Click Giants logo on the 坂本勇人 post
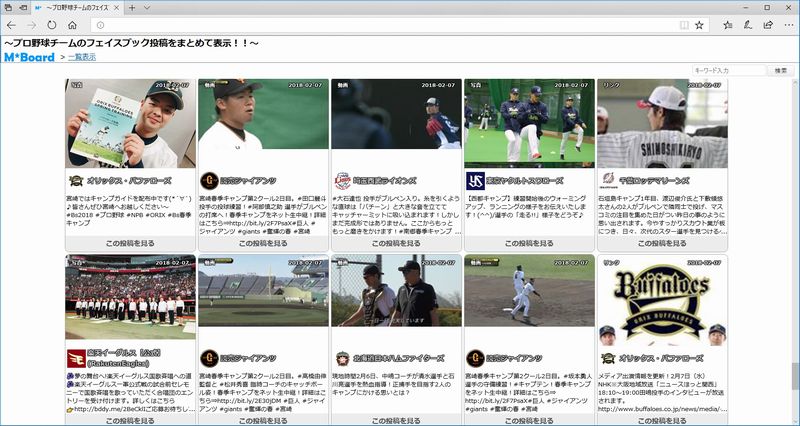 tap(476, 358)
